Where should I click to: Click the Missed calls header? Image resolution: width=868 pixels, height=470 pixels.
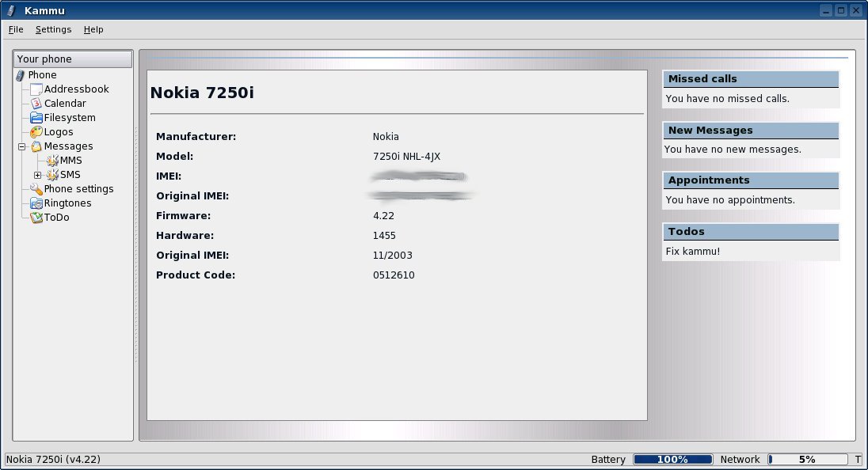point(751,79)
